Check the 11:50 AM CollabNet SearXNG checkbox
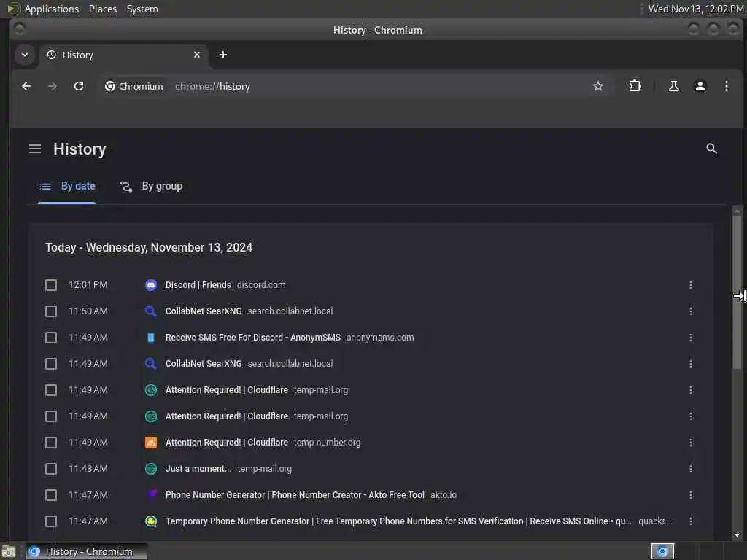Screen dimensions: 747x560 point(51,311)
